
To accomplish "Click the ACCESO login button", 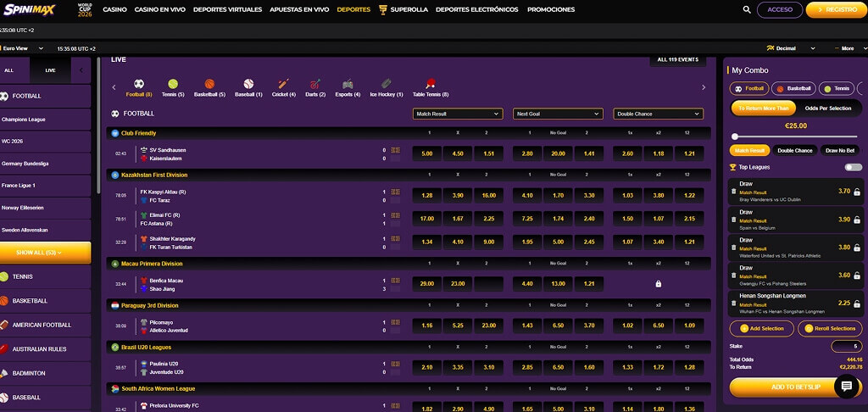I will [x=780, y=9].
